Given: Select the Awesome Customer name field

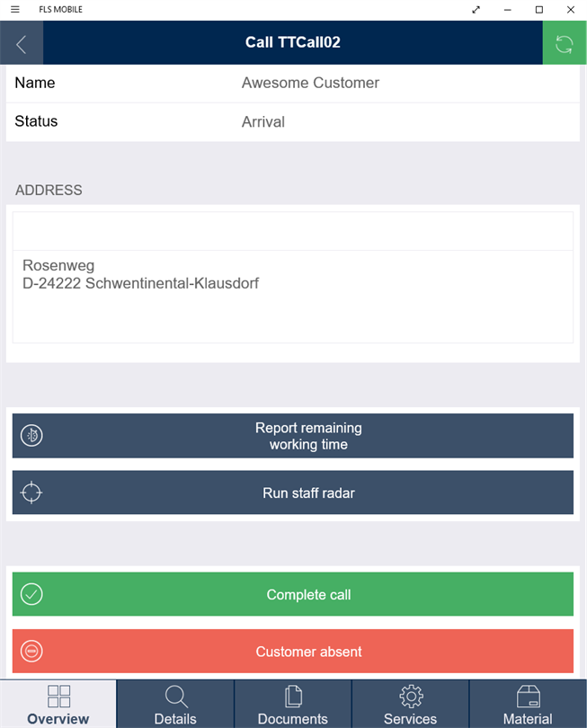Looking at the screenshot, I should click(310, 83).
